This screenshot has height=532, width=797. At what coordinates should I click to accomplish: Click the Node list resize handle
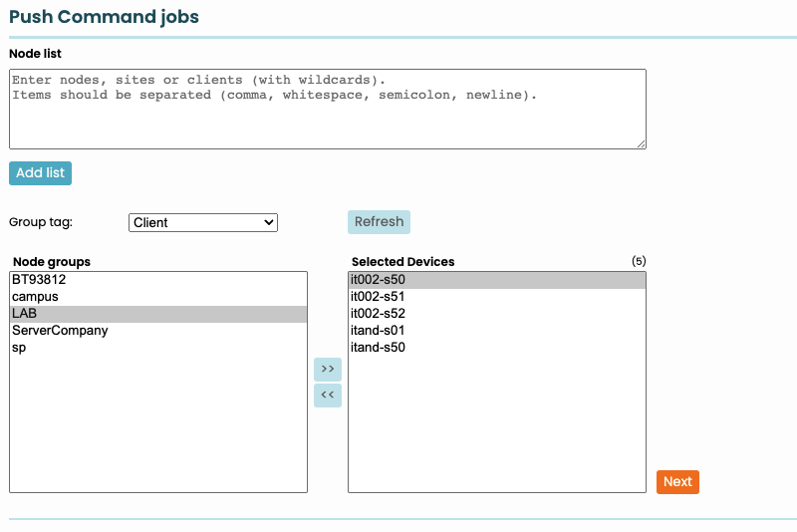click(641, 143)
